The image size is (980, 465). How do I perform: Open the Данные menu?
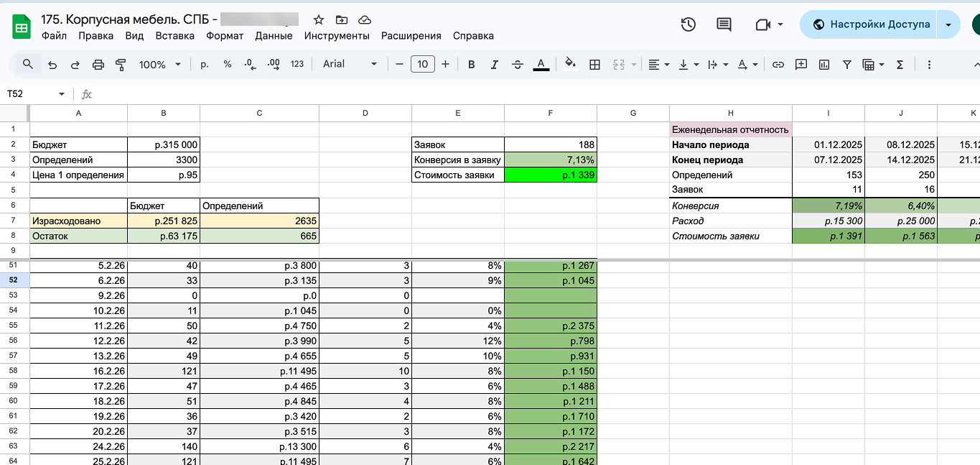274,36
